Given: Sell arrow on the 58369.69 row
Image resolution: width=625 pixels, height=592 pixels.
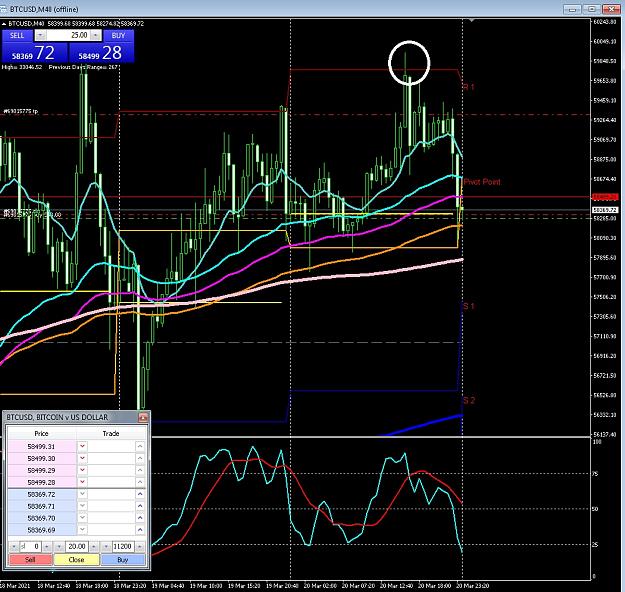Looking at the screenshot, I should [82, 530].
